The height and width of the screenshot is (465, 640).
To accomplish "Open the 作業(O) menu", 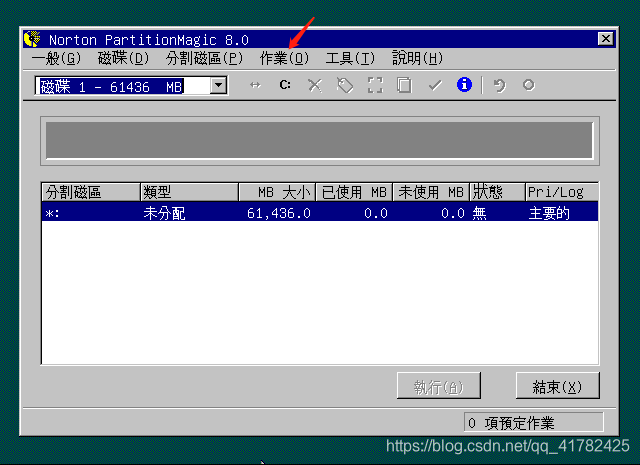I will point(284,58).
